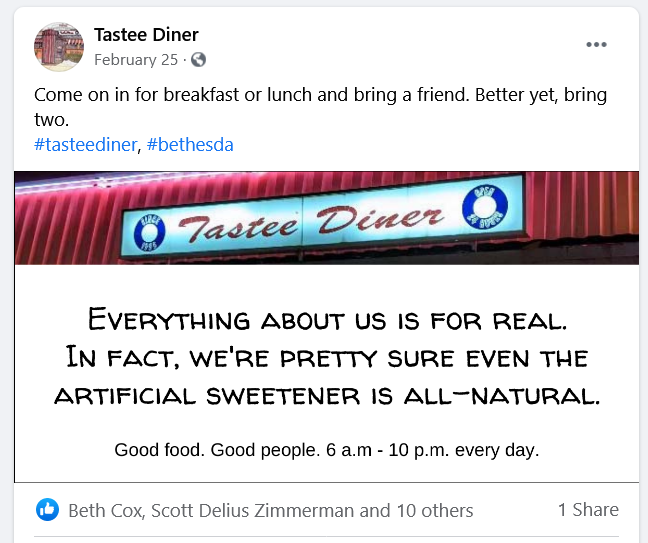Screen dimensions: 648x543
Task: Click the right blue circle emblem on the sign
Action: [x=485, y=206]
